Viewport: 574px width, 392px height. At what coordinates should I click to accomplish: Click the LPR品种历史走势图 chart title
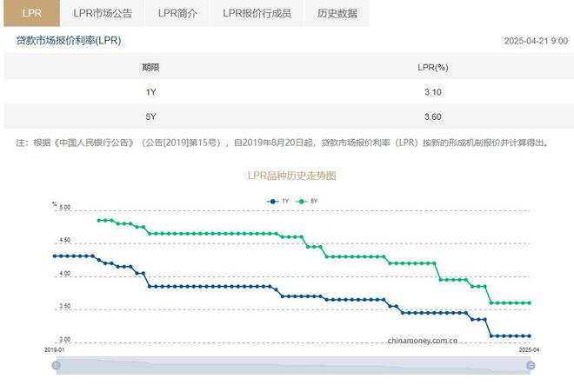(291, 176)
